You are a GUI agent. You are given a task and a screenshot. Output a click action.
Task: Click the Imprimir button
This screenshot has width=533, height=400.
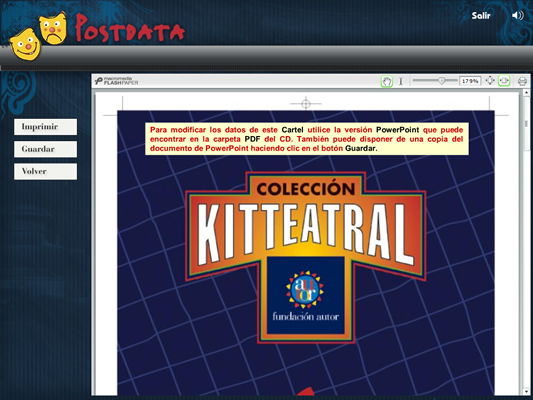click(x=46, y=127)
